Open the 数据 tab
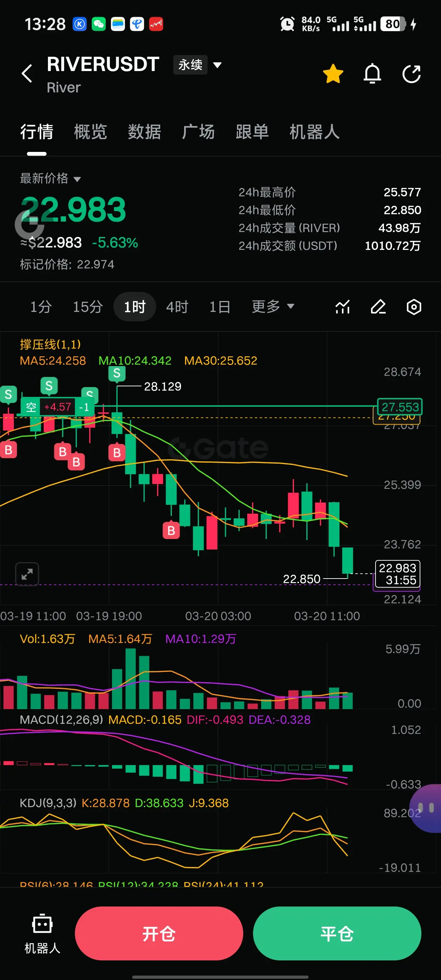This screenshot has height=980, width=441. (x=145, y=132)
